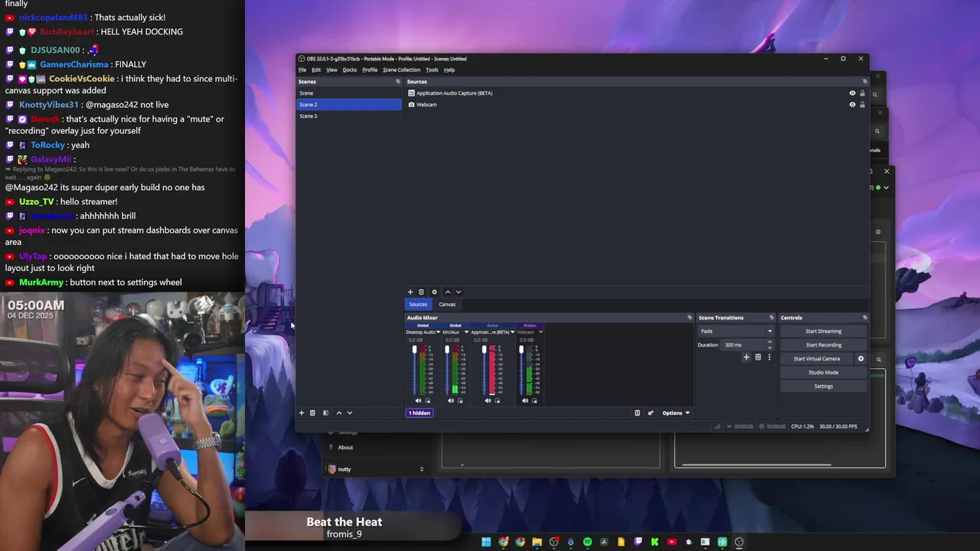The width and height of the screenshot is (980, 551).
Task: Move the source down with the arrow
Action: pyautogui.click(x=459, y=292)
